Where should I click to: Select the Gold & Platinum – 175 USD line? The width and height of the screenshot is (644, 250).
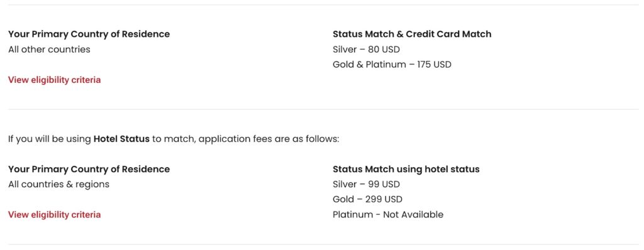click(392, 65)
